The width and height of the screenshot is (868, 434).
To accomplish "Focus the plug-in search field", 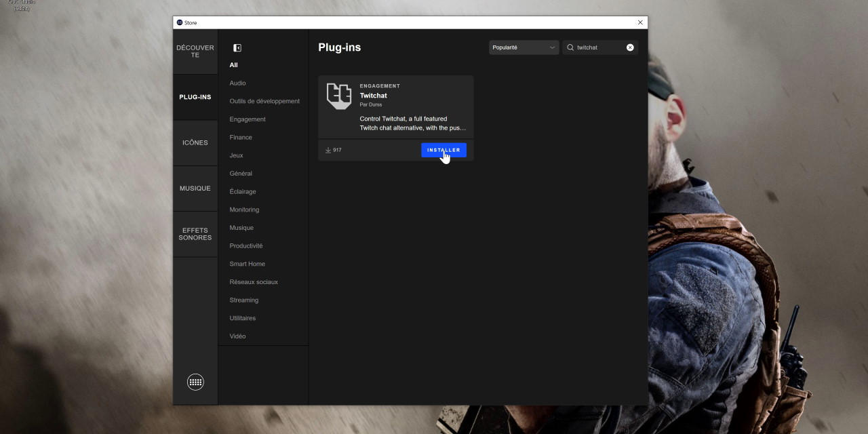I will tap(599, 47).
